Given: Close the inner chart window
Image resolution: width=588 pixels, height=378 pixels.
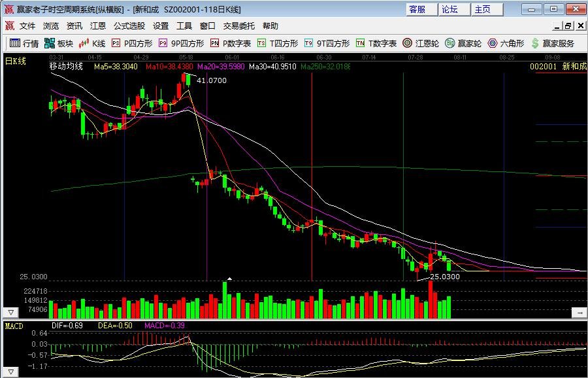Looking at the screenshot, I should click(581, 26).
